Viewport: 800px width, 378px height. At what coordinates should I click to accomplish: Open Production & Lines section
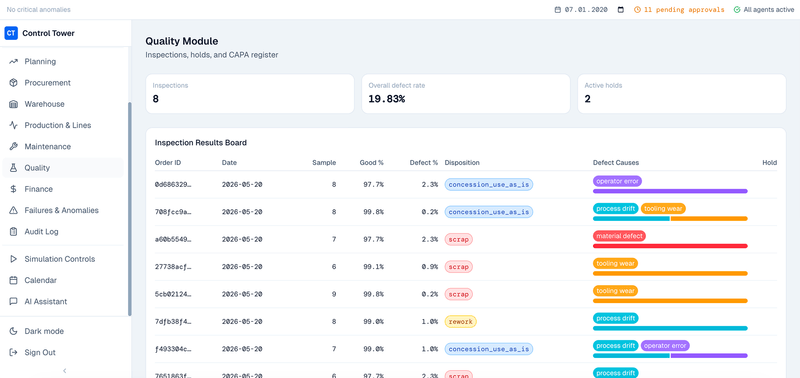tap(63, 125)
